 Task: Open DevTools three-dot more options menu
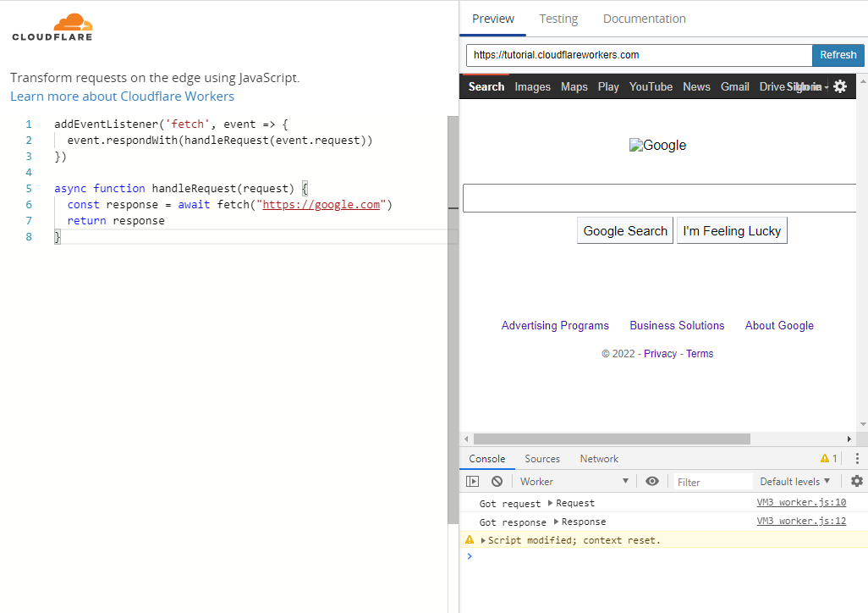click(856, 459)
